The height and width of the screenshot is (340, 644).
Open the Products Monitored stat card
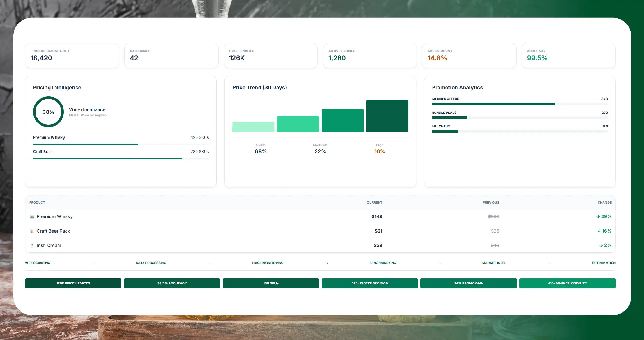coord(72,56)
